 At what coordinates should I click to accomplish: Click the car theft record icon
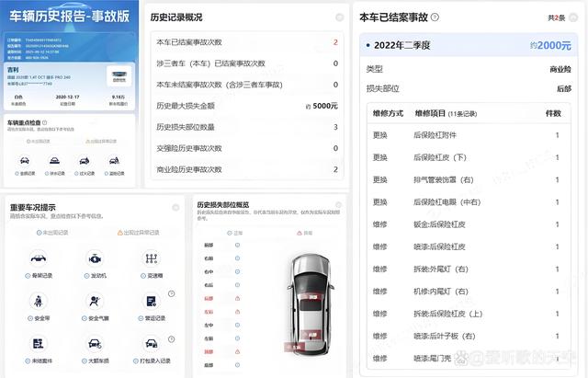(114, 161)
